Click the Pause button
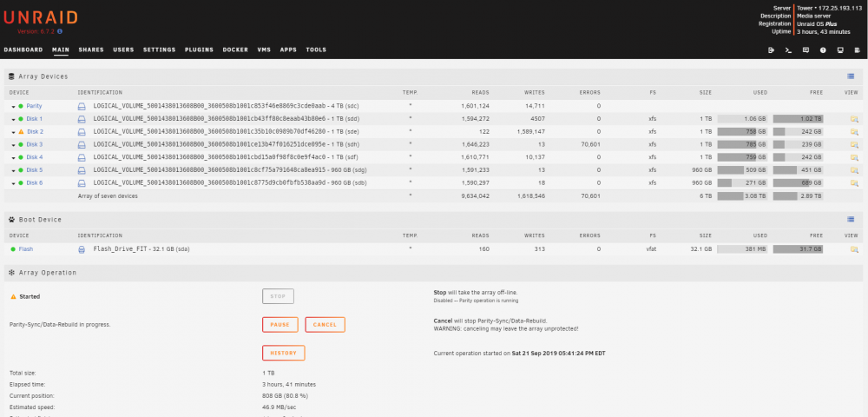The height and width of the screenshot is (417, 868). tap(280, 325)
